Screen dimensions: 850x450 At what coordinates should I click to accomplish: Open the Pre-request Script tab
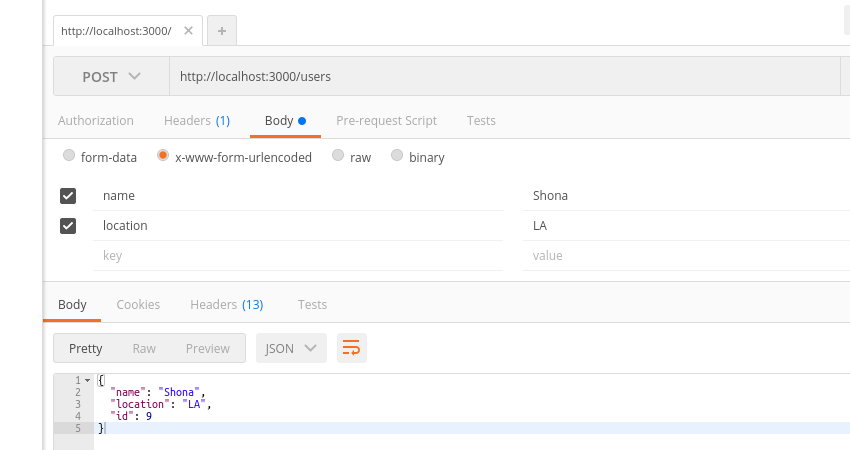click(387, 120)
